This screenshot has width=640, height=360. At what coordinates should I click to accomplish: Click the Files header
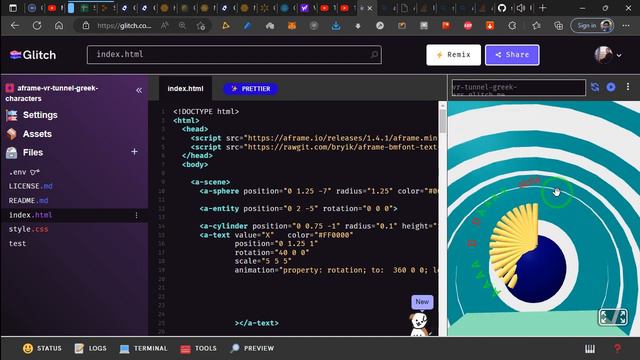point(33,153)
